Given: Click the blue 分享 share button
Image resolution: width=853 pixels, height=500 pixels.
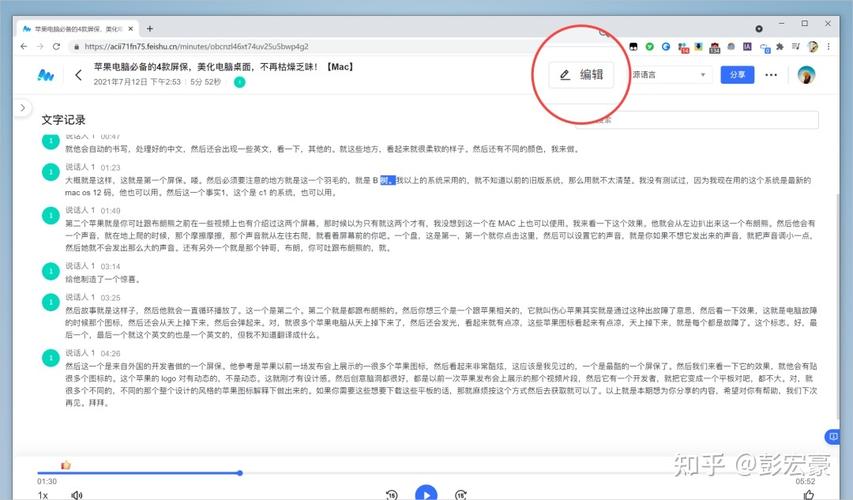Looking at the screenshot, I should [737, 75].
